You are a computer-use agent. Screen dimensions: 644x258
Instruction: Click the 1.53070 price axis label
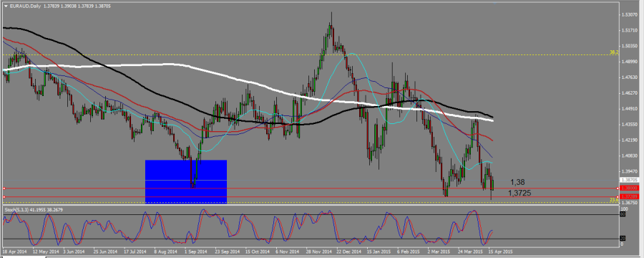pos(629,15)
